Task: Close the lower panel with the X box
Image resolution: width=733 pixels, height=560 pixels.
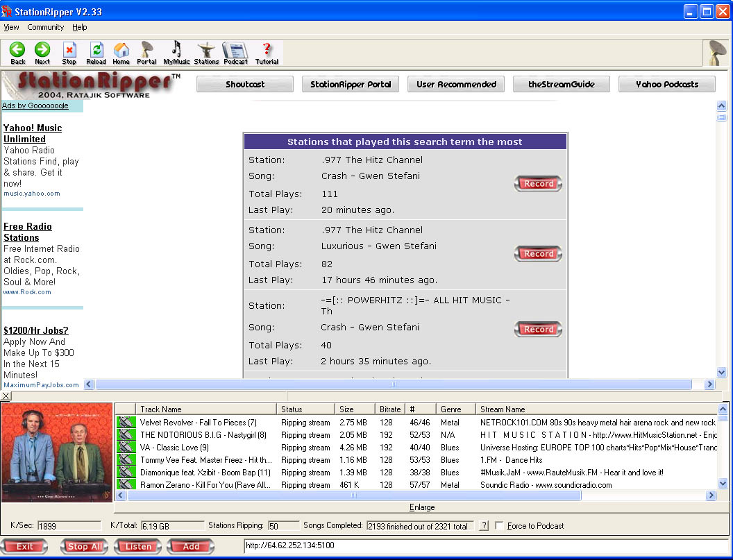Action: pos(6,396)
